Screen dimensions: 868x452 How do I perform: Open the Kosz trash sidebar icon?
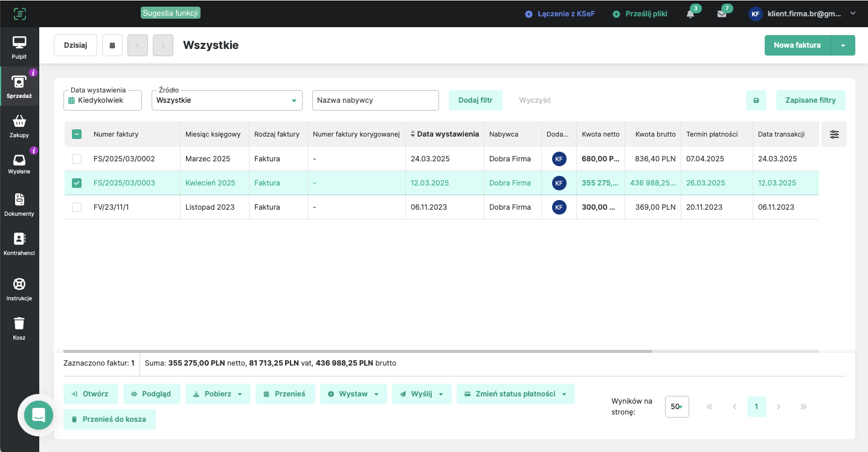[19, 328]
